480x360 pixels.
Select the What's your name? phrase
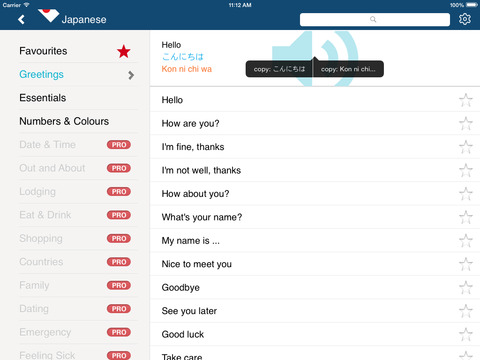(x=202, y=217)
